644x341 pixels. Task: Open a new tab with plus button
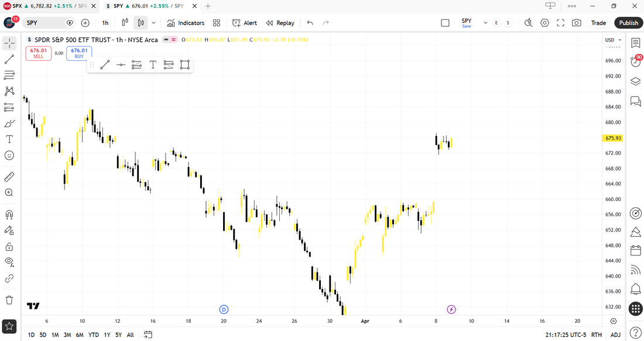(208, 6)
